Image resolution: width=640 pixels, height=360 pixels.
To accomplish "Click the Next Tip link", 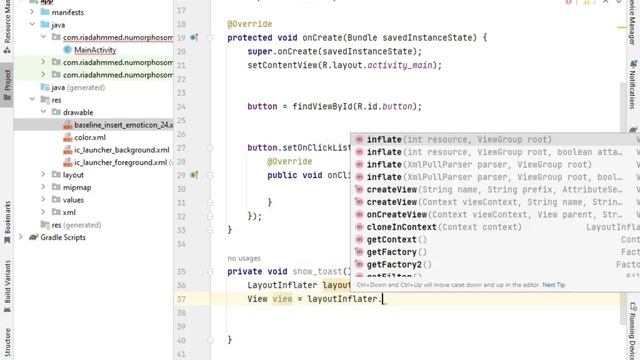I will [x=553, y=285].
